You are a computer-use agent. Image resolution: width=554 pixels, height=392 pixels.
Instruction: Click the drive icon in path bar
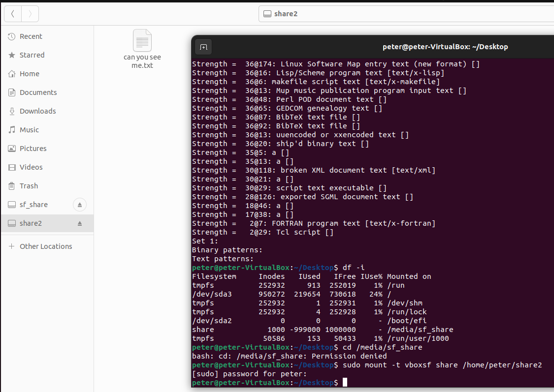click(x=267, y=14)
